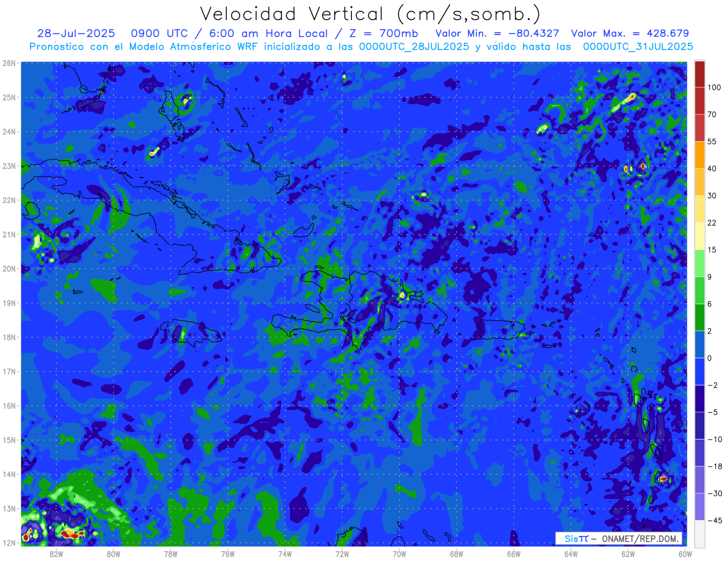
Task: Pick the yellow band between 22 and 30
Action: tap(699, 209)
